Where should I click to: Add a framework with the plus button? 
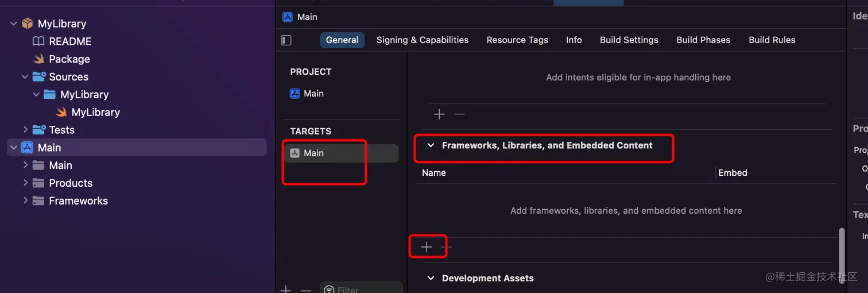[x=427, y=247]
